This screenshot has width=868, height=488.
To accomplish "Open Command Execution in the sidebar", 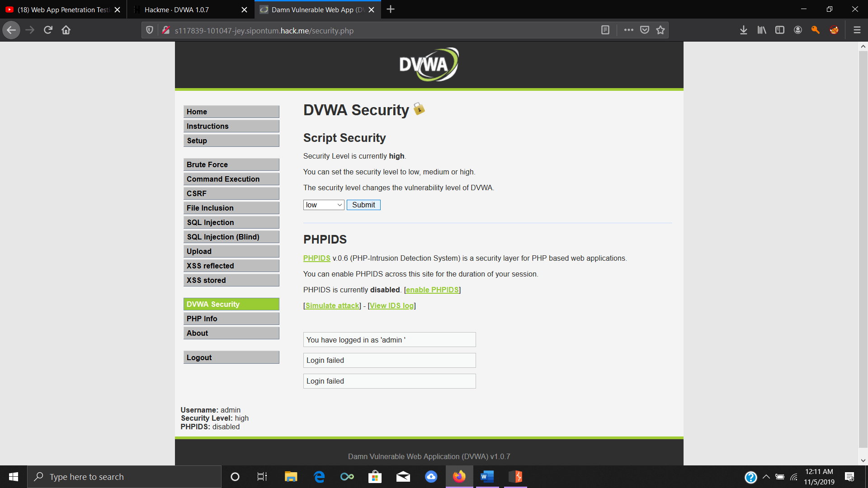I will [x=231, y=179].
